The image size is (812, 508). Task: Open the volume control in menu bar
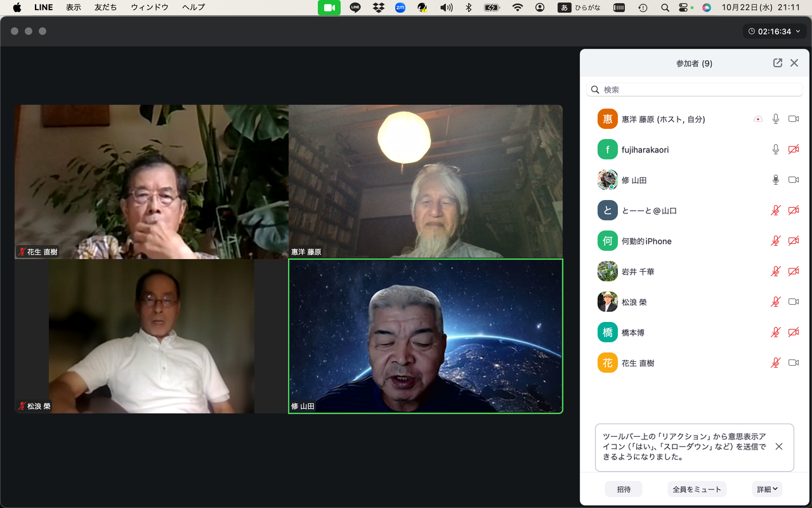447,8
